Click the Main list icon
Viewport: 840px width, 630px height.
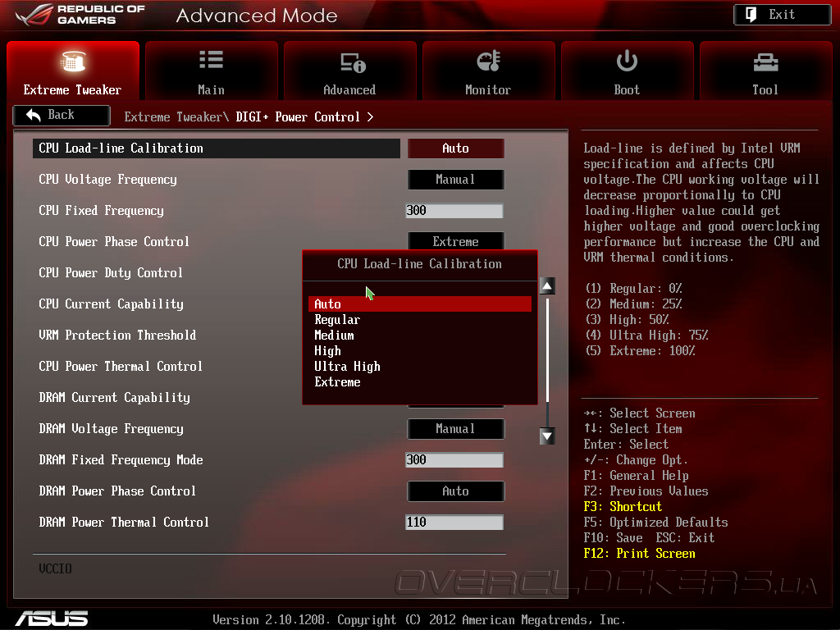pyautogui.click(x=211, y=60)
